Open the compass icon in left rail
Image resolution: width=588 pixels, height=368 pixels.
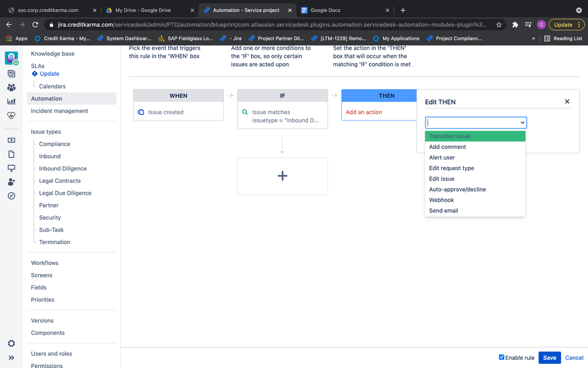pyautogui.click(x=11, y=196)
